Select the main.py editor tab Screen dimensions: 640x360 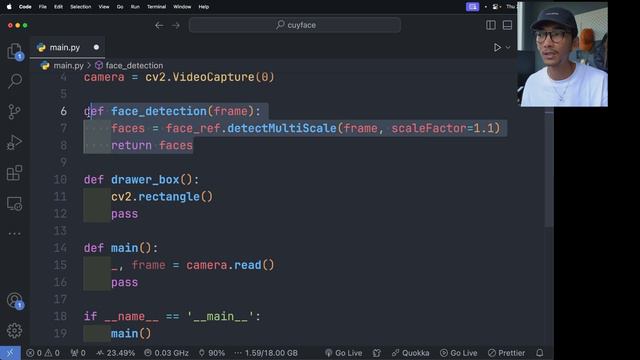coord(67,48)
